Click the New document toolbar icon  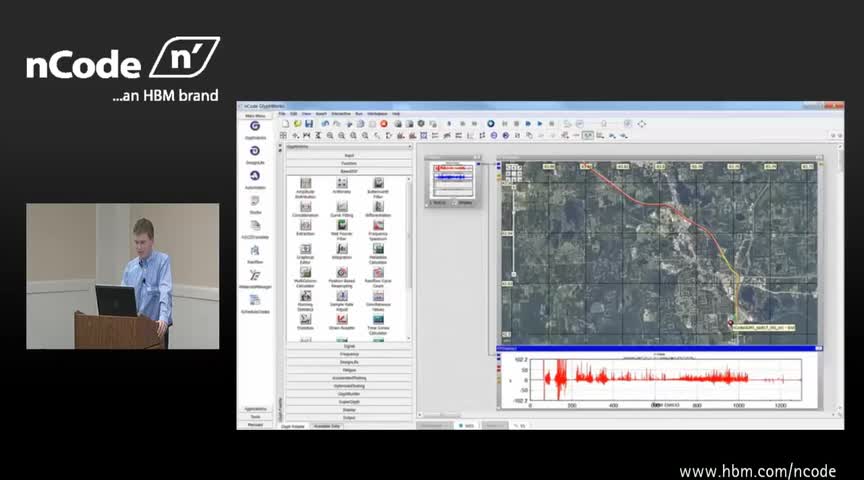click(x=285, y=124)
